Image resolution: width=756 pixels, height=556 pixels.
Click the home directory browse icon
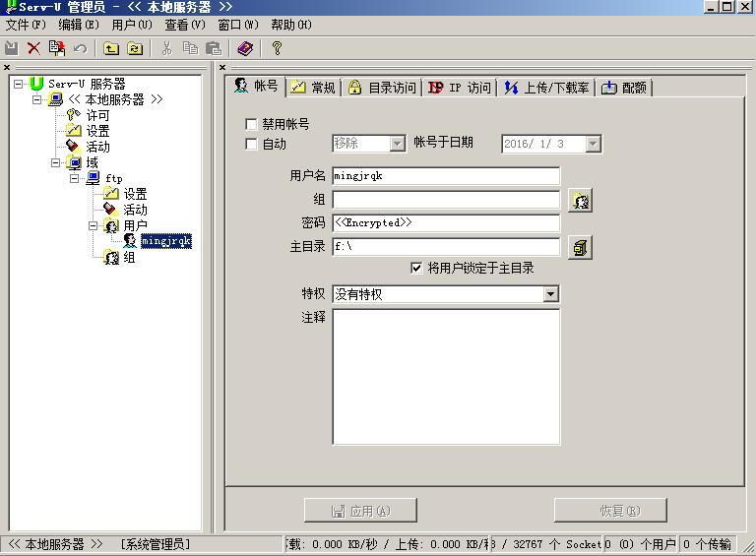[580, 248]
